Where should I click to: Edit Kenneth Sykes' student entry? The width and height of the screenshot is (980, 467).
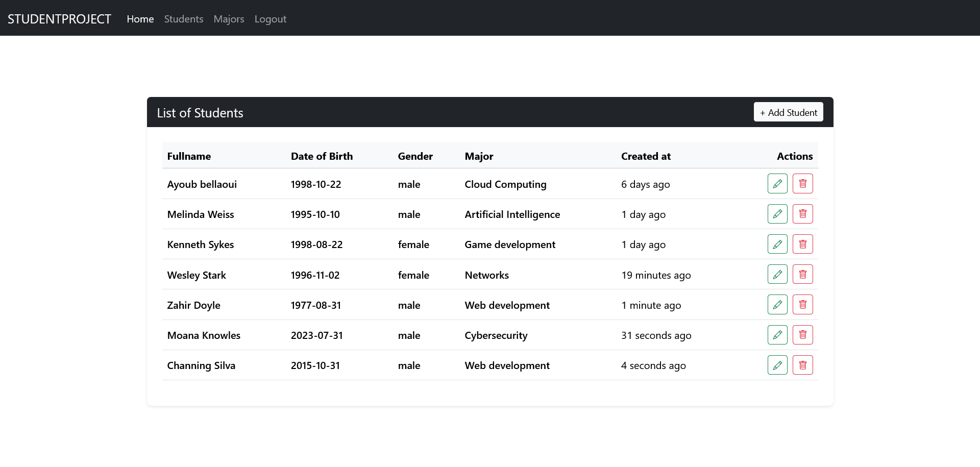point(777,244)
